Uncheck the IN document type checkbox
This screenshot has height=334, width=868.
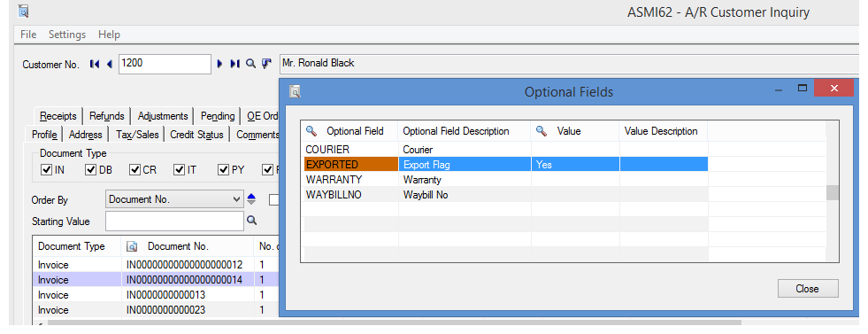[x=47, y=169]
